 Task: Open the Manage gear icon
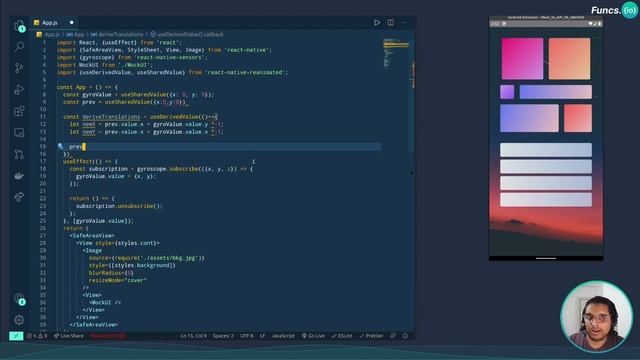19,320
